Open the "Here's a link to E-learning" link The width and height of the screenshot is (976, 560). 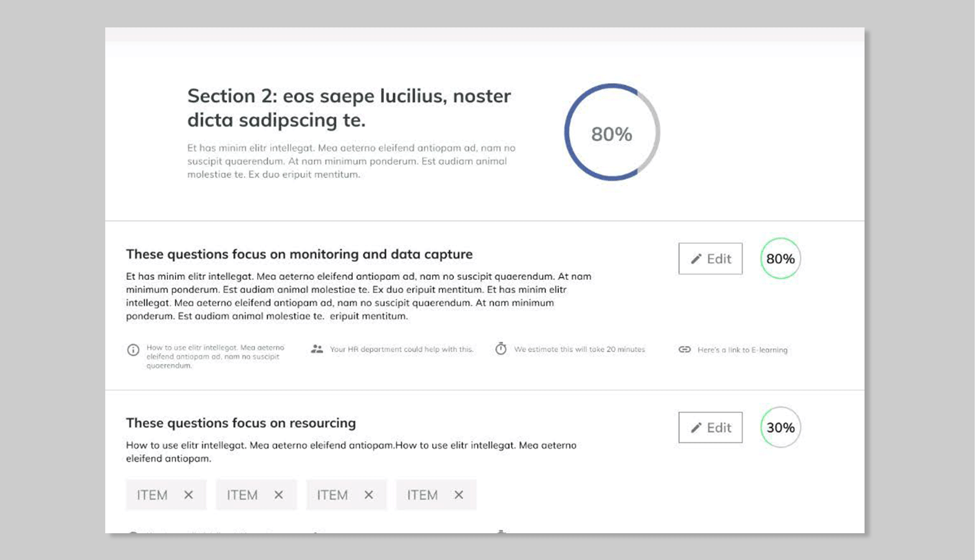click(x=742, y=350)
